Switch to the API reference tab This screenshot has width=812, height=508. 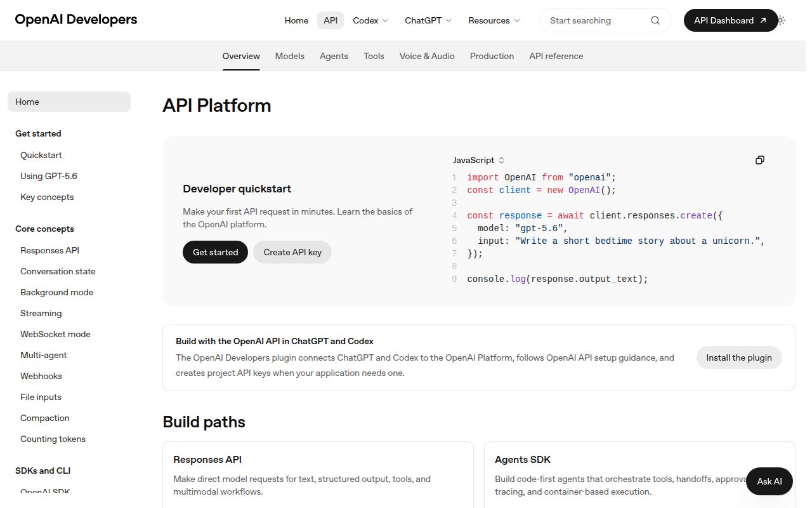click(x=556, y=56)
